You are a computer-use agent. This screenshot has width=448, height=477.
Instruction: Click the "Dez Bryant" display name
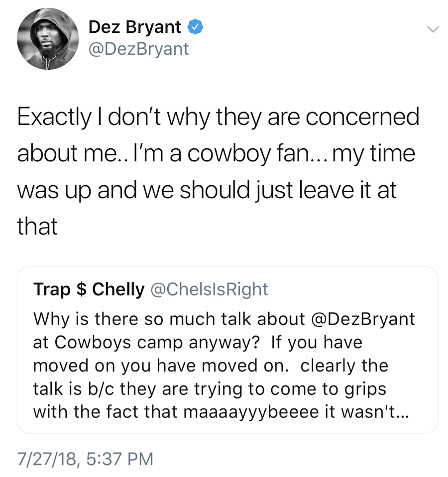click(134, 27)
